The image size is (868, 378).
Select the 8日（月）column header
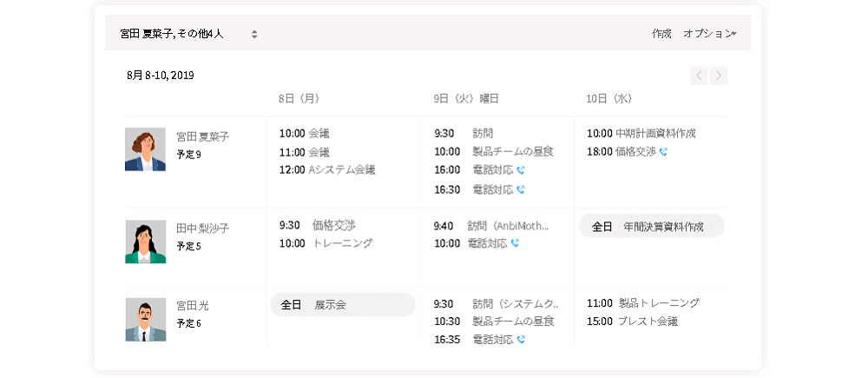[x=299, y=99]
